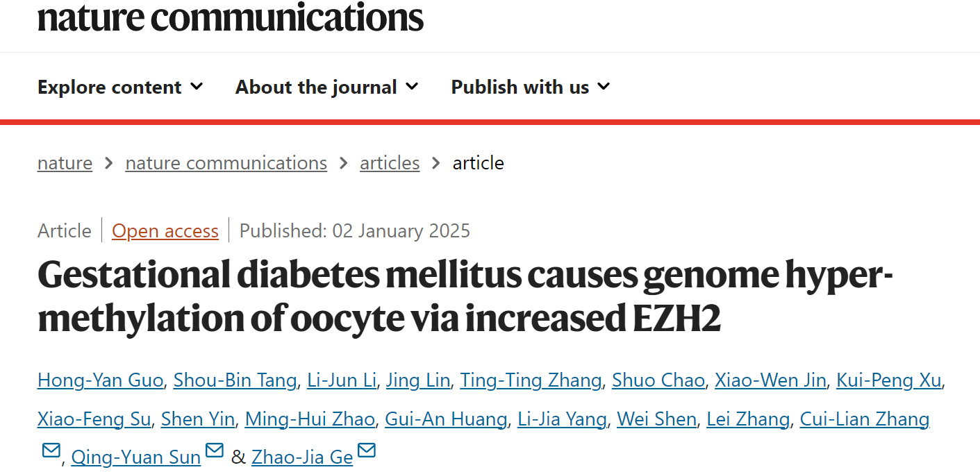Navigate to articles breadcrumb
This screenshot has height=472, width=980.
tap(390, 163)
